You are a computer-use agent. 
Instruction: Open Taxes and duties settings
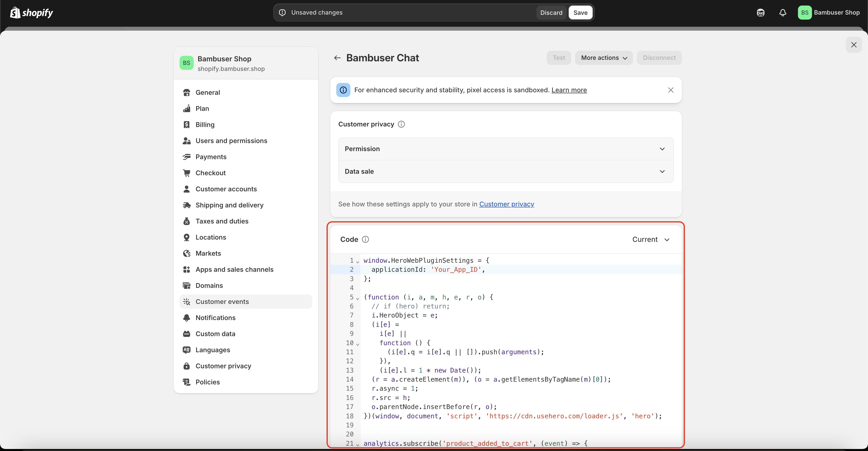coord(222,221)
